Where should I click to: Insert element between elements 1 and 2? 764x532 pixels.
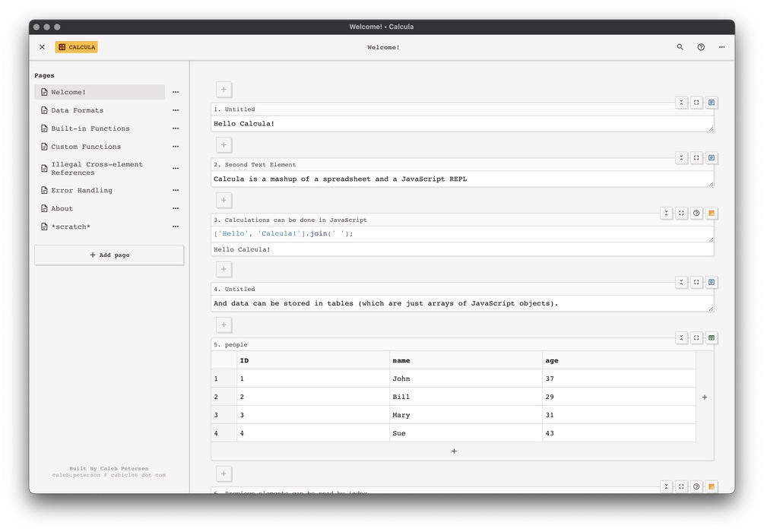[223, 144]
